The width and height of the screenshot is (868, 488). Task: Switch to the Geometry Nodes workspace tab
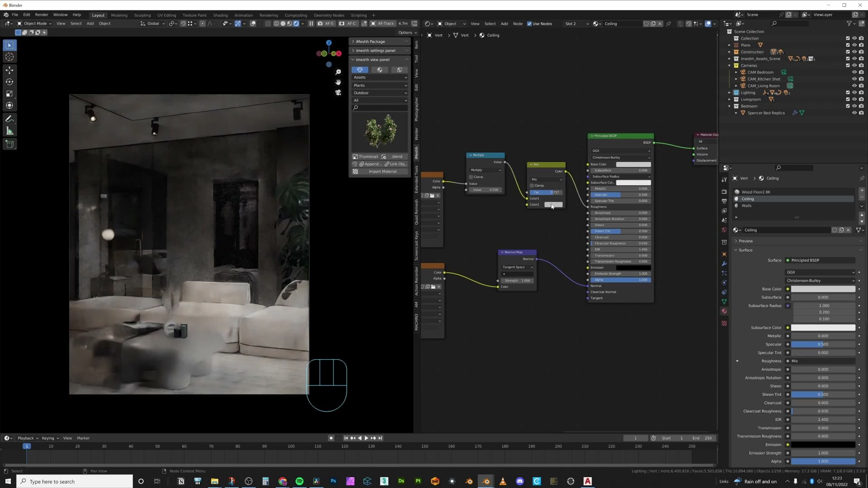tap(329, 15)
